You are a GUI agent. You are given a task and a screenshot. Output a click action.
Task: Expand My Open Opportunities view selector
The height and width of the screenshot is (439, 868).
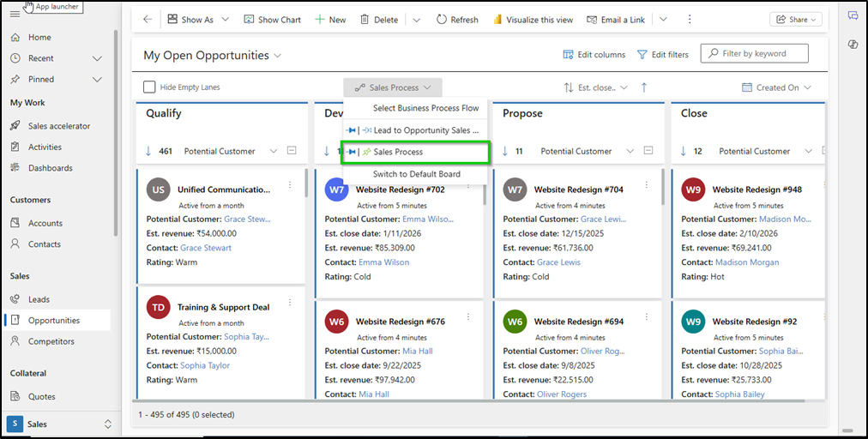click(277, 56)
